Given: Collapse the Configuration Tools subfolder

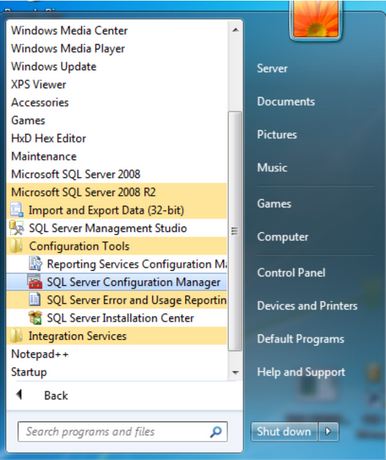Looking at the screenshot, I should 79,246.
